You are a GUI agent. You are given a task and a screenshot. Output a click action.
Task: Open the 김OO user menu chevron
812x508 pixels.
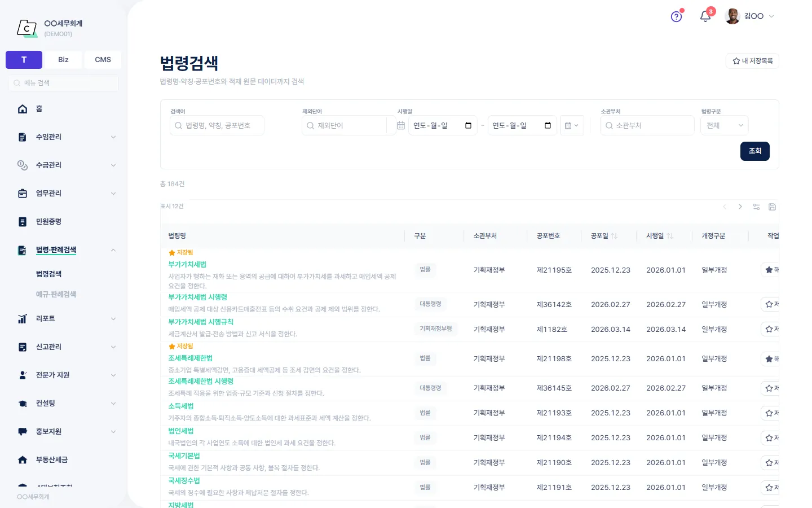pyautogui.click(x=771, y=16)
